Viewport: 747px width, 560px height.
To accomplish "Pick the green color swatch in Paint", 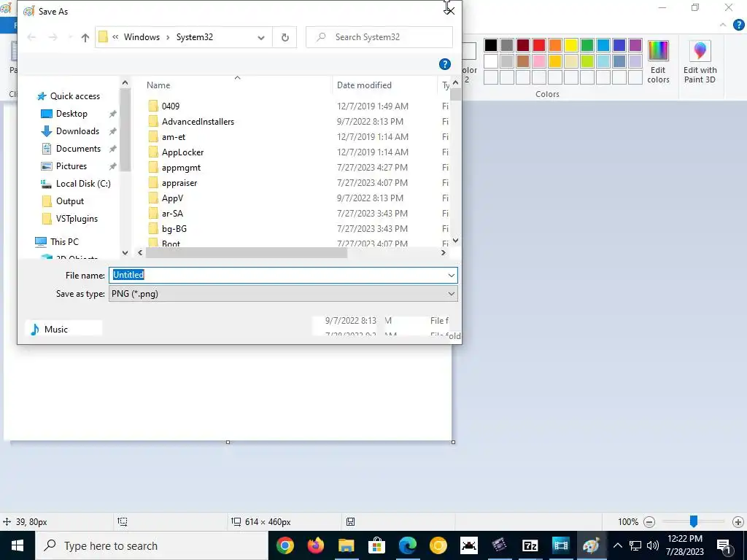I will (x=587, y=45).
